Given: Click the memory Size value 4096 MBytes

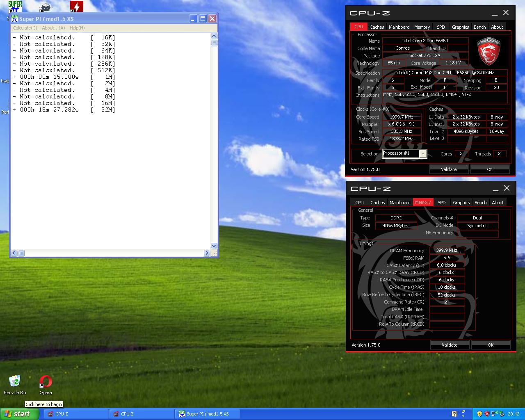Looking at the screenshot, I should tap(395, 226).
